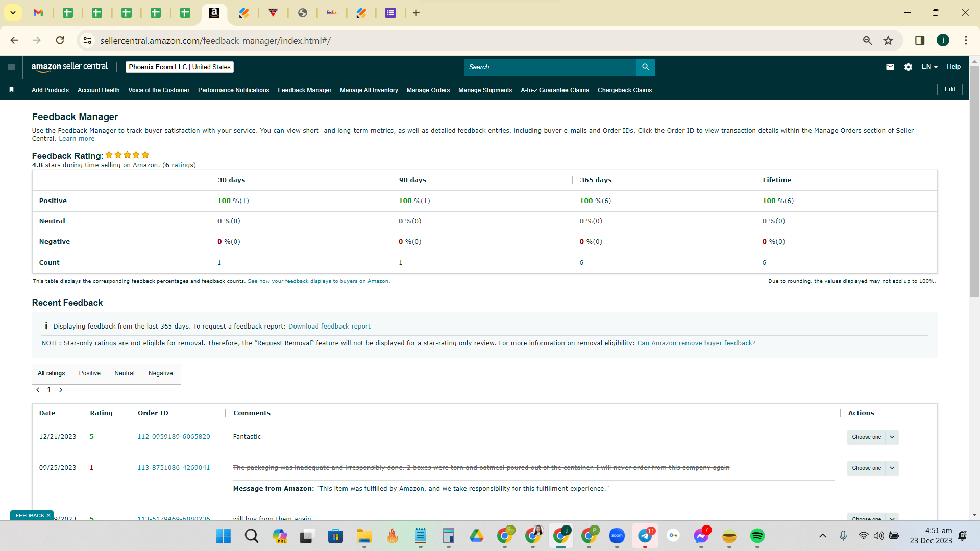Open Feedback Manager in favorites bar
The image size is (980, 551).
[305, 90]
